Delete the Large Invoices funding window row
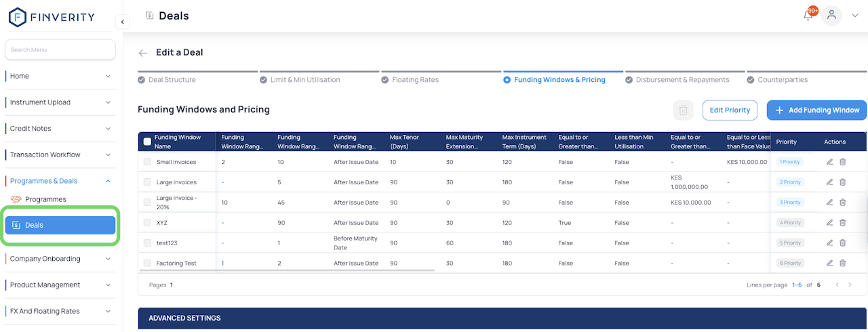868x332 pixels. 843,182
